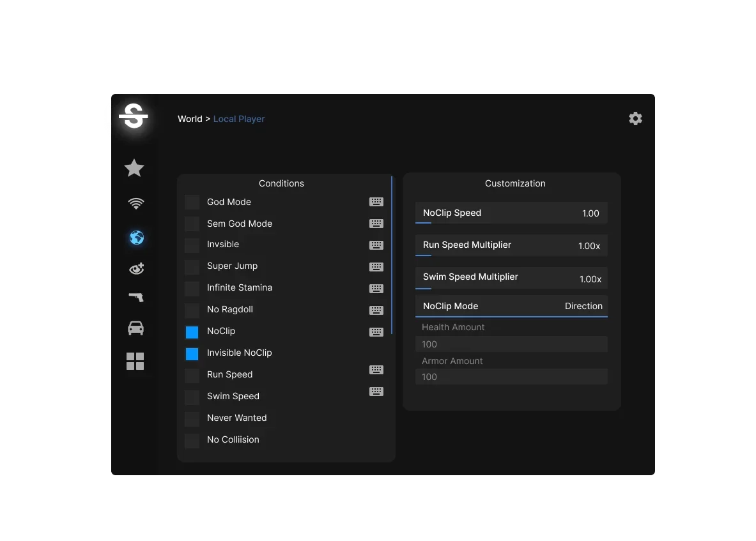
Task: Open the star favorites sidebar section
Action: pyautogui.click(x=134, y=168)
